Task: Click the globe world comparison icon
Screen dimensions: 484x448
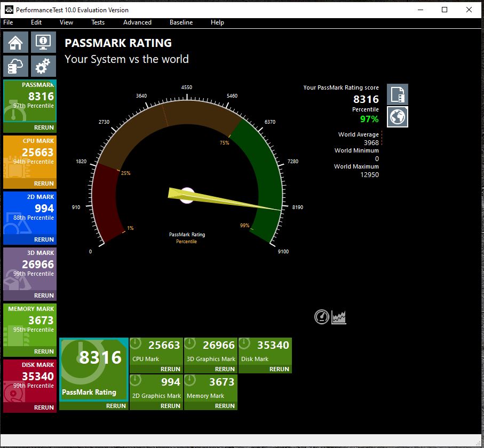Action: pyautogui.click(x=397, y=117)
